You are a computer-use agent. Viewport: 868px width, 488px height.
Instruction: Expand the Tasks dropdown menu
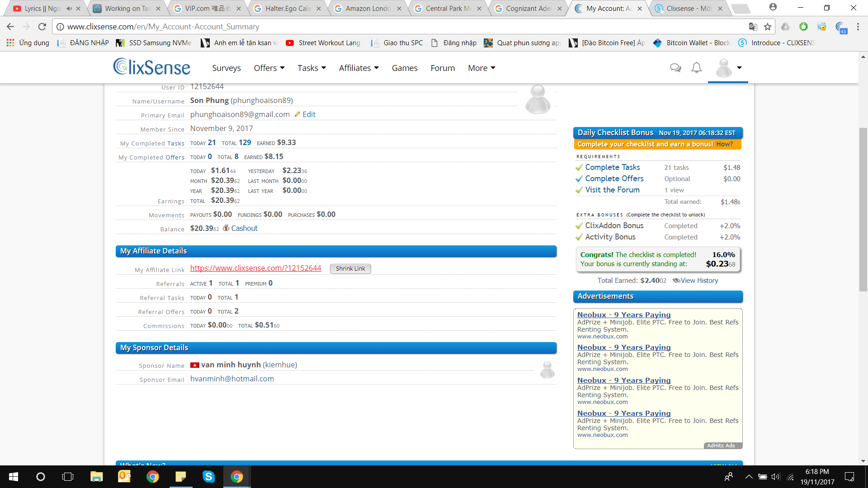coord(311,68)
